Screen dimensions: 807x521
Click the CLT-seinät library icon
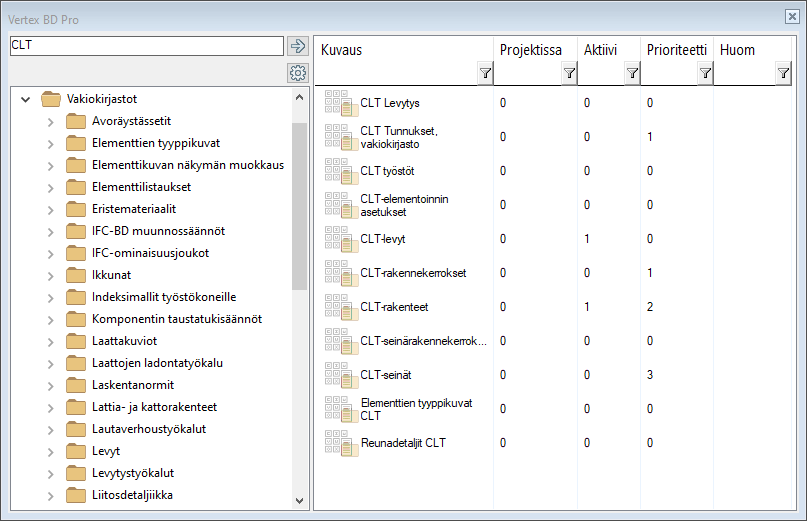(340, 374)
